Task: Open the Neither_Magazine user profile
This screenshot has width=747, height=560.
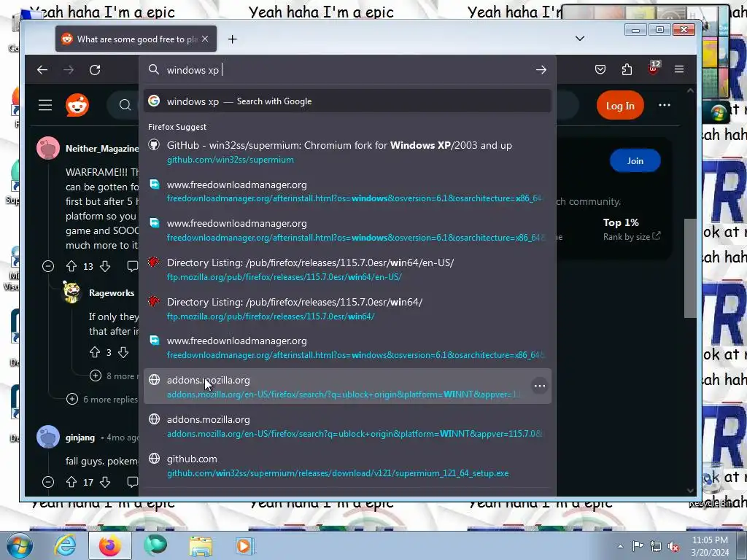Action: [102, 149]
